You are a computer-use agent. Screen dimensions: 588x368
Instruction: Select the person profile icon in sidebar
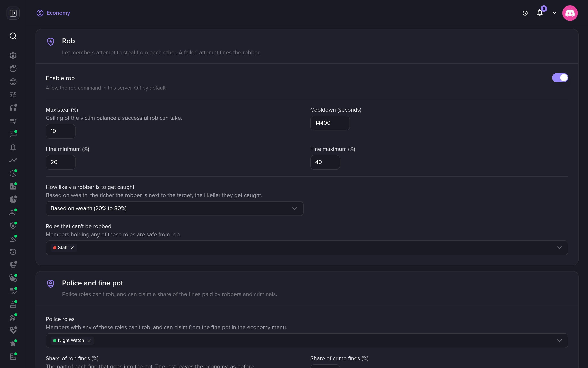(x=13, y=212)
